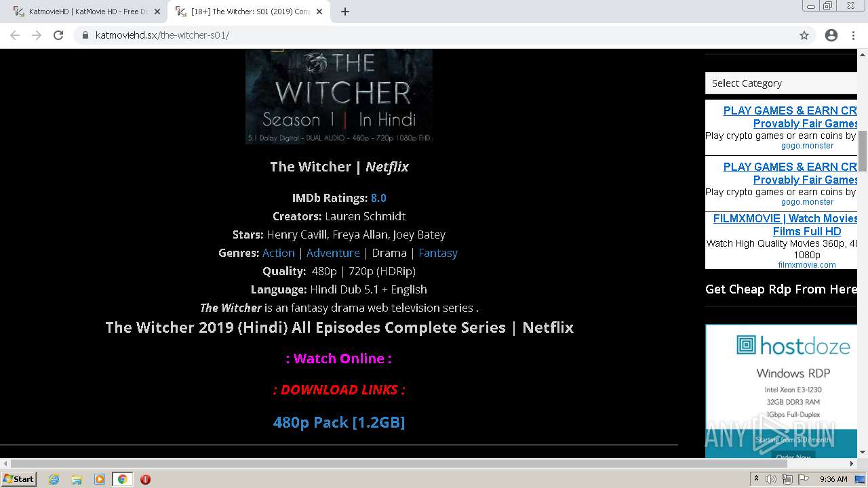Click the taskbar clock 9:36 AM
The width and height of the screenshot is (868, 488).
tap(833, 479)
